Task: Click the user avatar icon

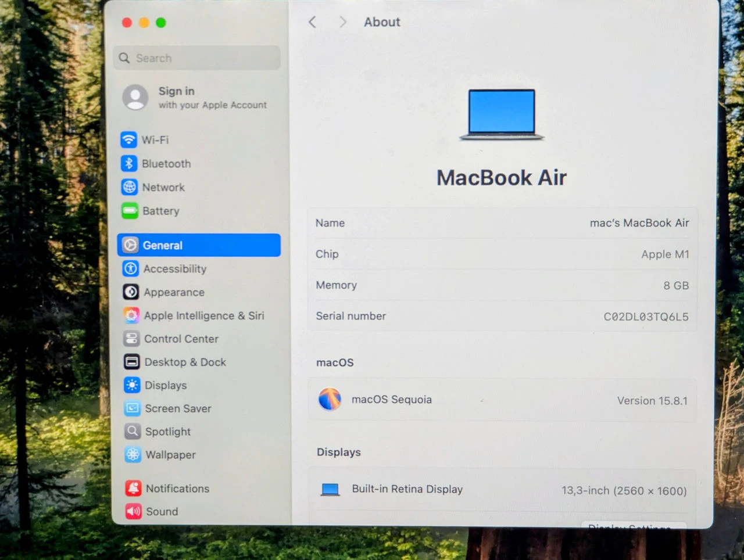Action: click(135, 98)
